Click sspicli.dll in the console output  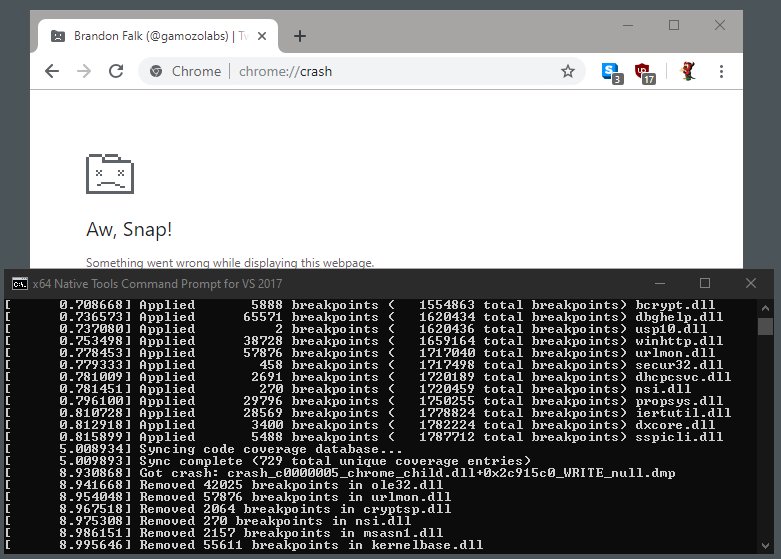679,437
